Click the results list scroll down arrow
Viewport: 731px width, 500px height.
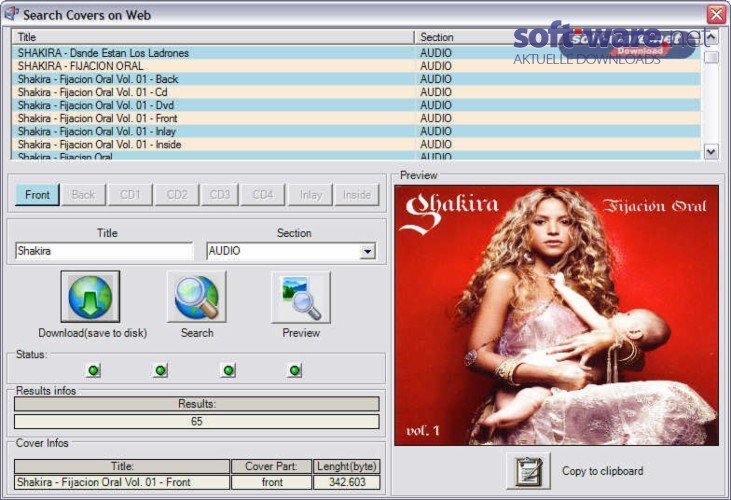710,151
